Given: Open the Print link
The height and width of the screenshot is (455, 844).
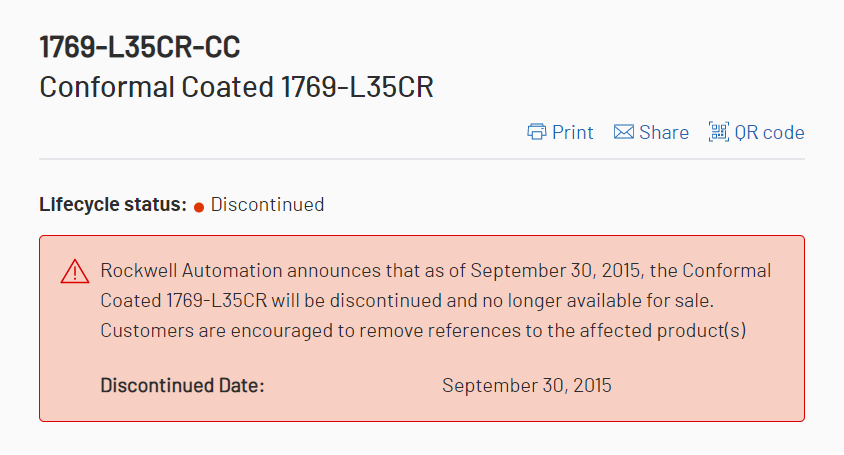Looking at the screenshot, I should (x=573, y=132).
